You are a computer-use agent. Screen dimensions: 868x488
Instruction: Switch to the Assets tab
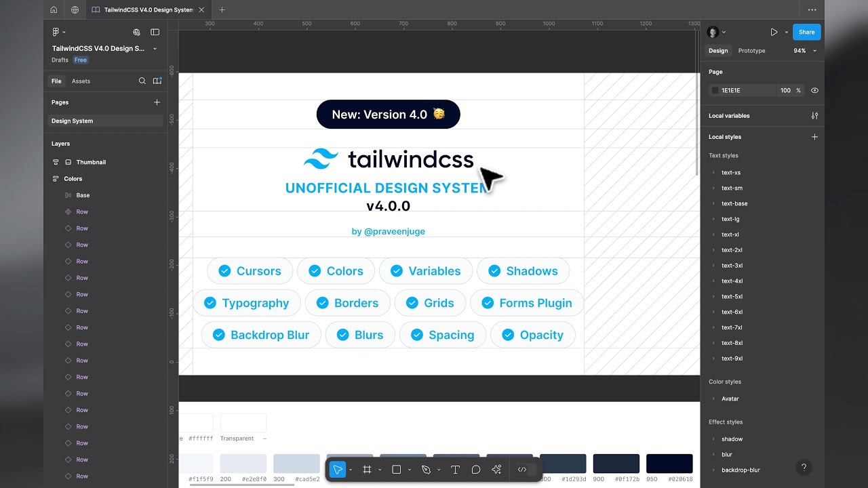point(81,81)
